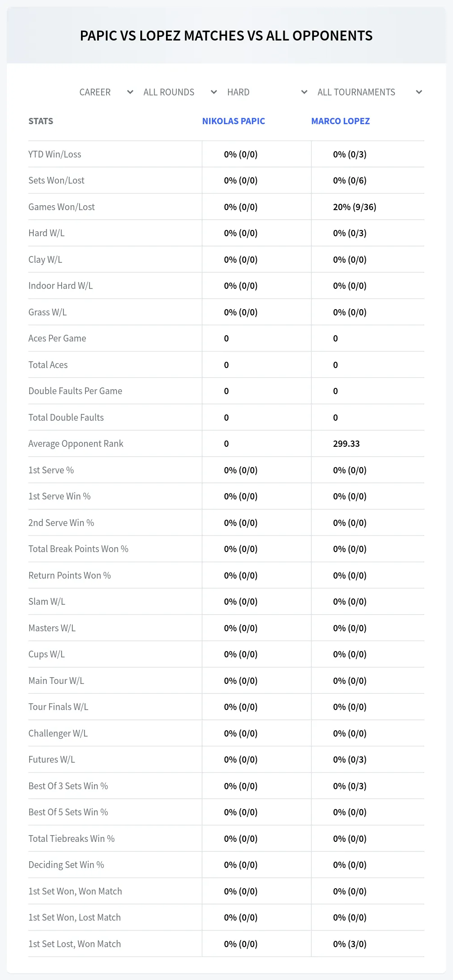Click chevron arrow next to CAREER

pyautogui.click(x=130, y=92)
